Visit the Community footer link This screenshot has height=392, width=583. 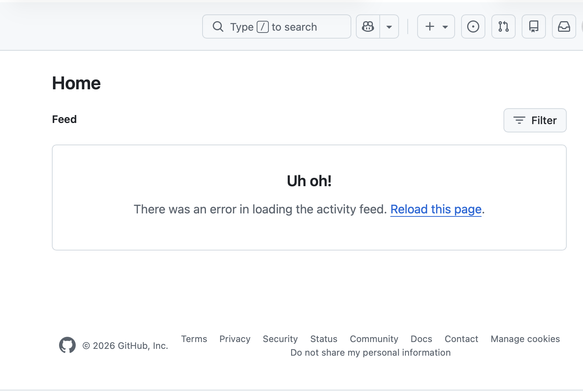[x=374, y=339]
